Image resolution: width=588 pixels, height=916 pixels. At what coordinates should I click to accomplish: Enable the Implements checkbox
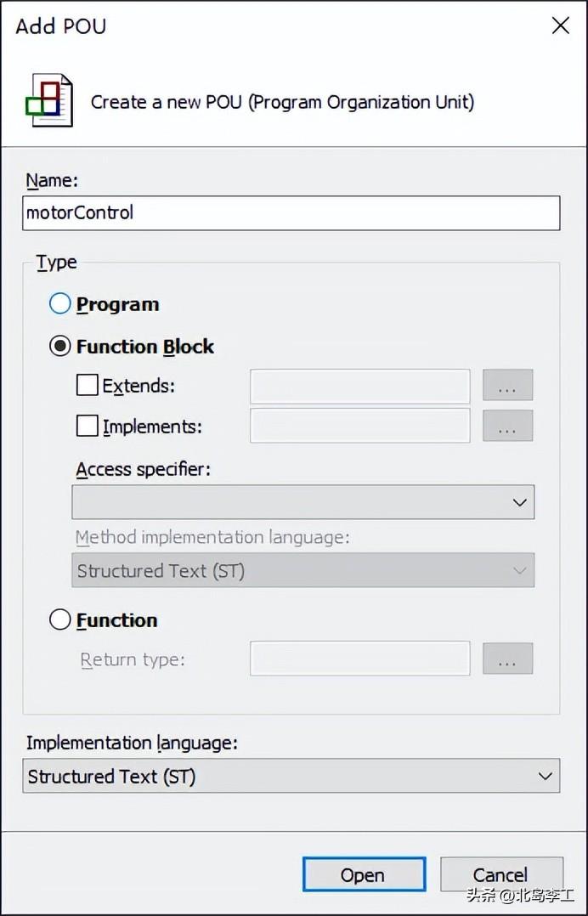[88, 426]
